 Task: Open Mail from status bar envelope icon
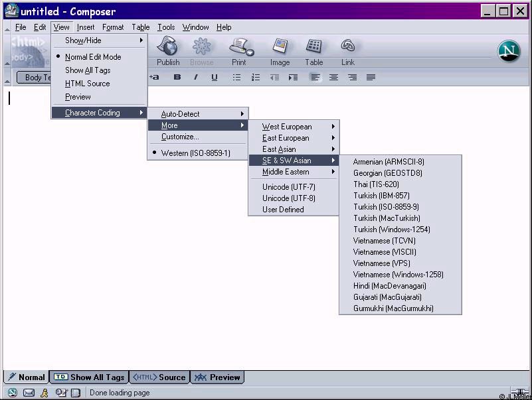29,393
